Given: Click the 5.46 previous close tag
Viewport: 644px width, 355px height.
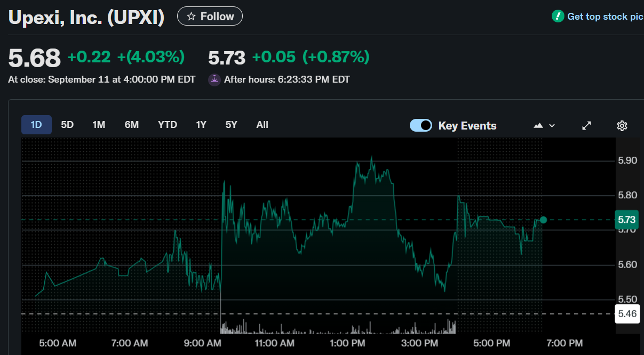Looking at the screenshot, I should coord(627,314).
